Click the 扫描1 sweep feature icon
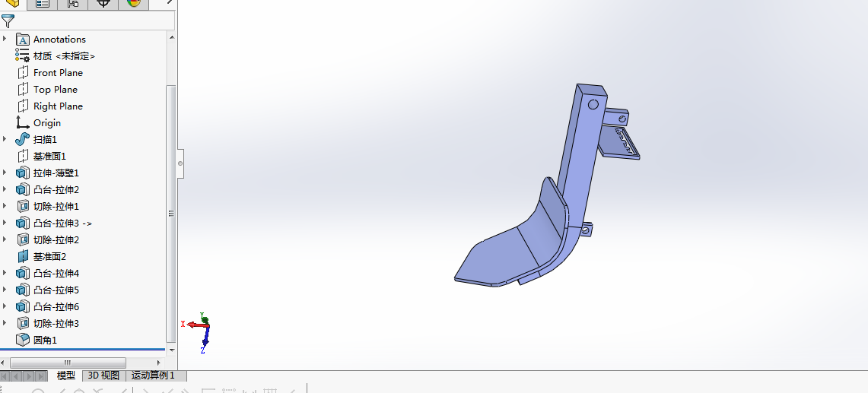 22,139
